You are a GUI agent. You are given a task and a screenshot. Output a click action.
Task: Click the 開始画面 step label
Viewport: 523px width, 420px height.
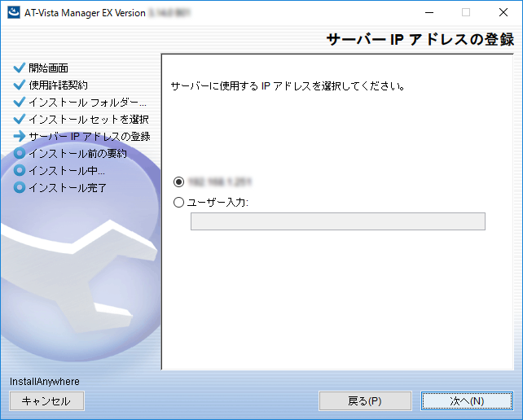[x=48, y=68]
